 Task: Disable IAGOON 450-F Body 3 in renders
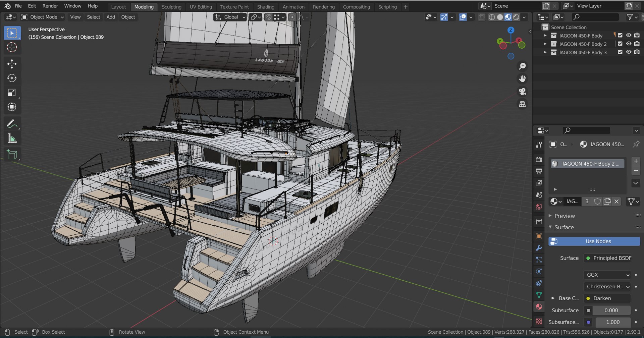click(637, 52)
